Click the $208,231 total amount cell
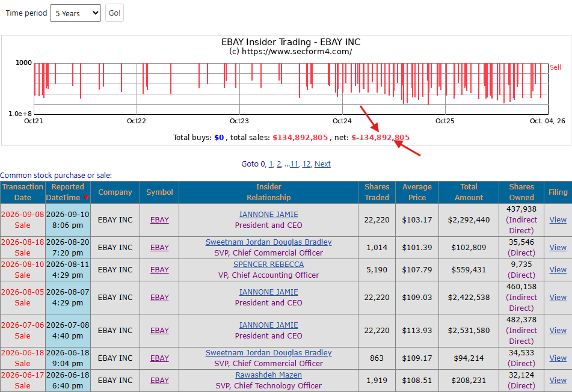Screen dimensions: 572x392 469,381
